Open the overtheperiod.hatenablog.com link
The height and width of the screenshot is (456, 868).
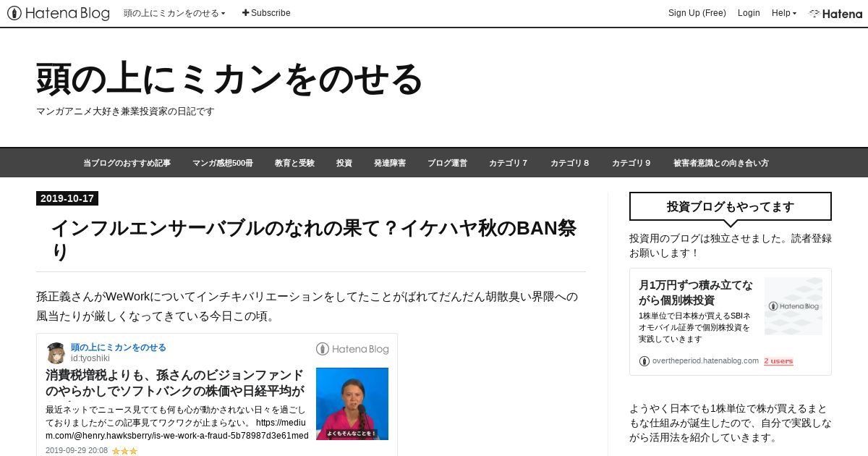[705, 360]
